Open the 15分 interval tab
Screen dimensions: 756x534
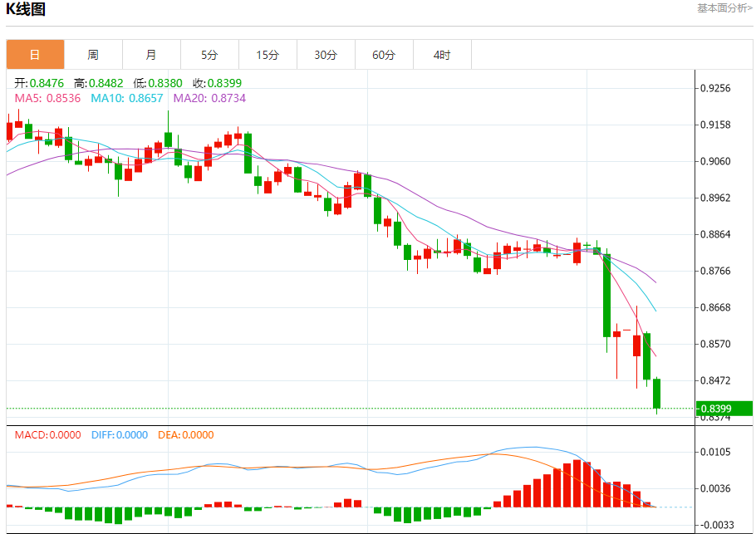[268, 55]
